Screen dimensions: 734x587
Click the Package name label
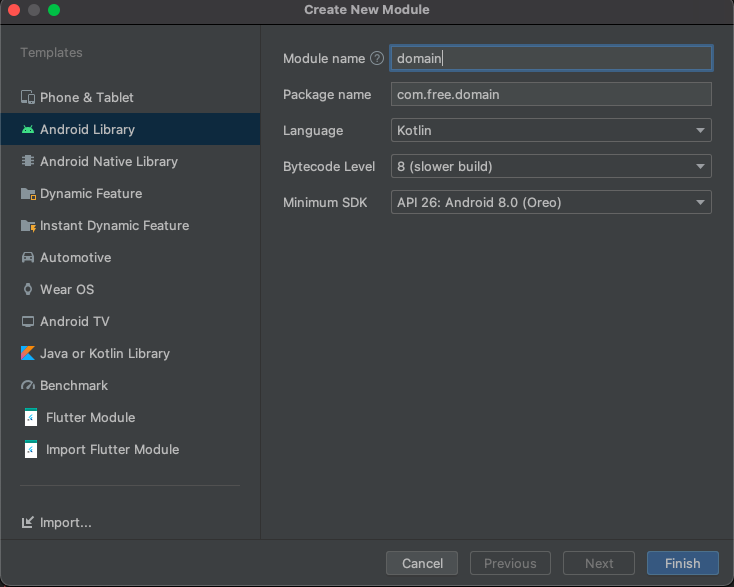(327, 95)
